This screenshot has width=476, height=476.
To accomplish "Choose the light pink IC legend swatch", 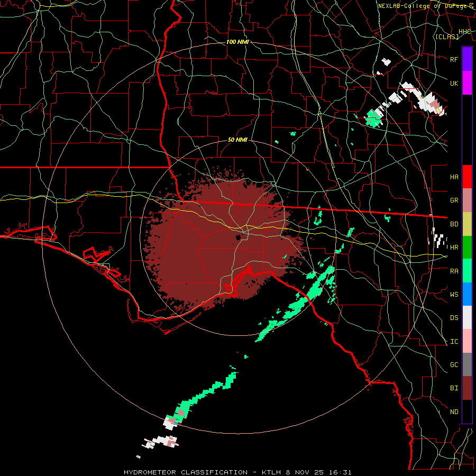I will pyautogui.click(x=467, y=341).
